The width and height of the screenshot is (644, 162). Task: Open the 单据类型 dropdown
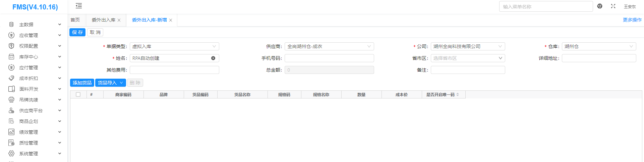click(x=174, y=46)
